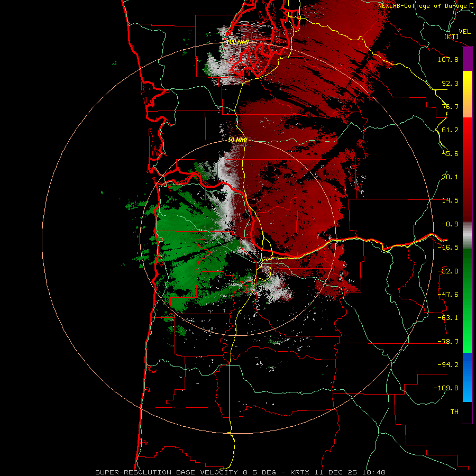Click the 100 NMI range ring label
Image resolution: width=476 pixels, height=476 pixels.
click(237, 42)
